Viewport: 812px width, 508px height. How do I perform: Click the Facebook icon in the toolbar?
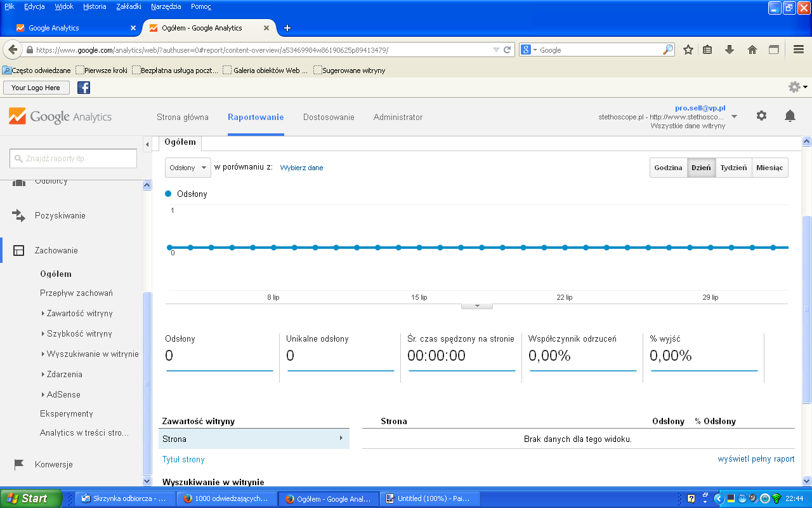(x=84, y=88)
